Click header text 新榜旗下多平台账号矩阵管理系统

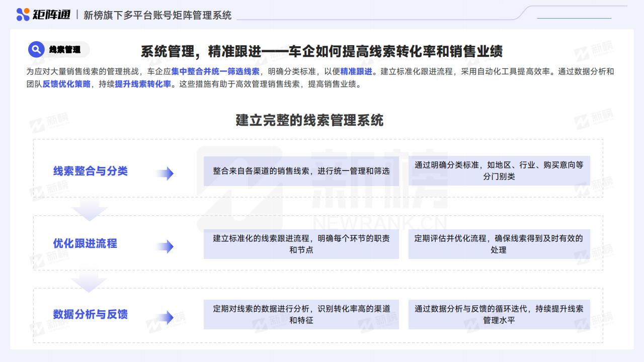[x=157, y=15]
